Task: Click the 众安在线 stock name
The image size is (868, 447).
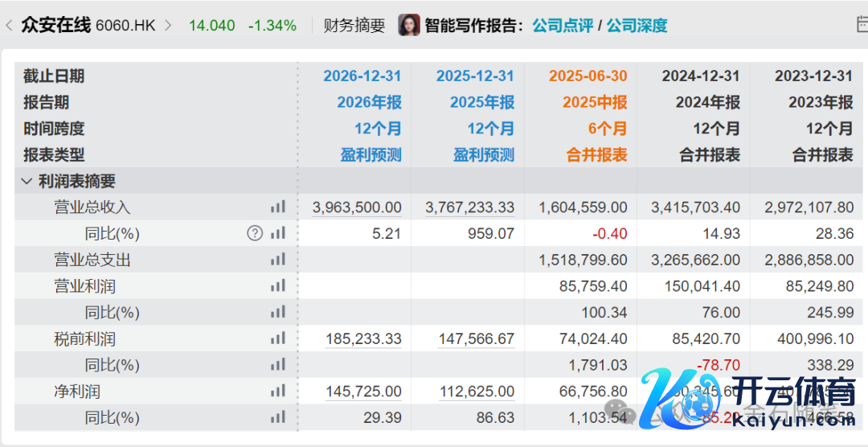Action: pyautogui.click(x=56, y=25)
